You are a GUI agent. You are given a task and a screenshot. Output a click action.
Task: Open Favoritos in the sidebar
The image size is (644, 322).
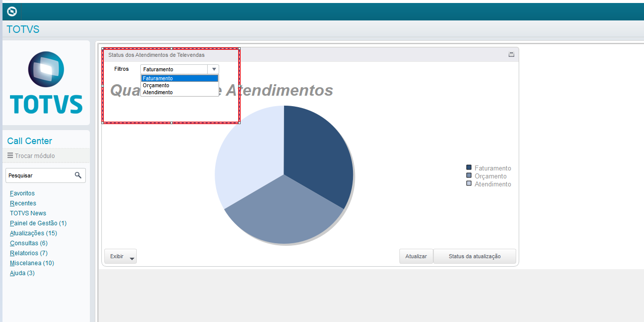tap(22, 193)
